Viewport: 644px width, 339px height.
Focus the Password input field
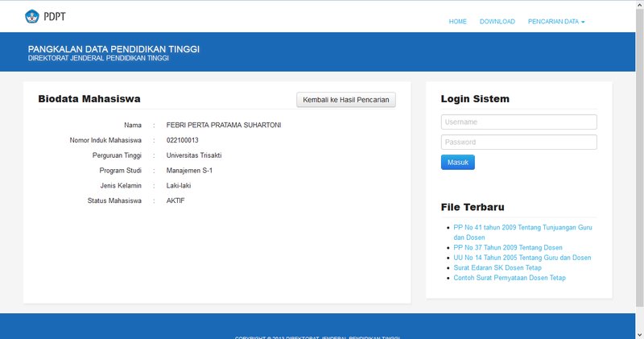pyautogui.click(x=518, y=143)
